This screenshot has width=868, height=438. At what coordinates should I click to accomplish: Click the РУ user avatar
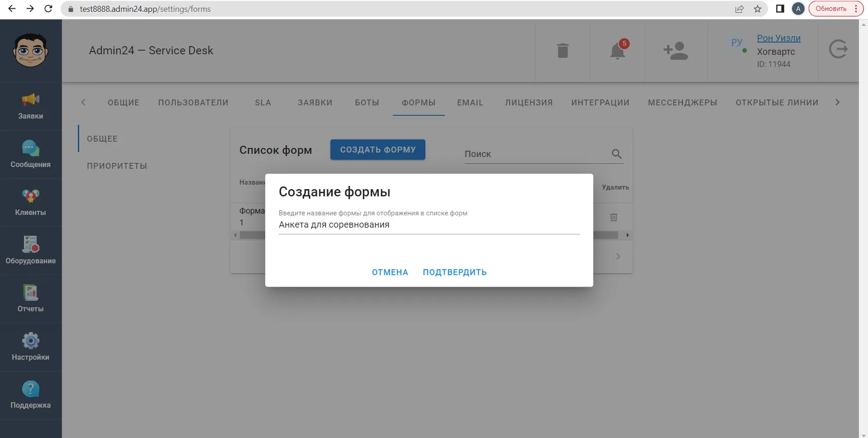click(737, 43)
